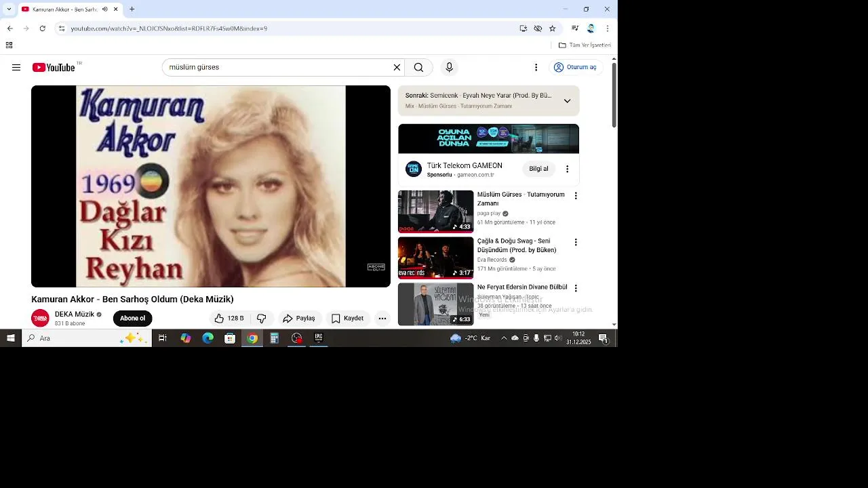Viewport: 868px width, 488px height.
Task: Click the Türk Telekom GAMEON ad banner
Action: click(488, 139)
